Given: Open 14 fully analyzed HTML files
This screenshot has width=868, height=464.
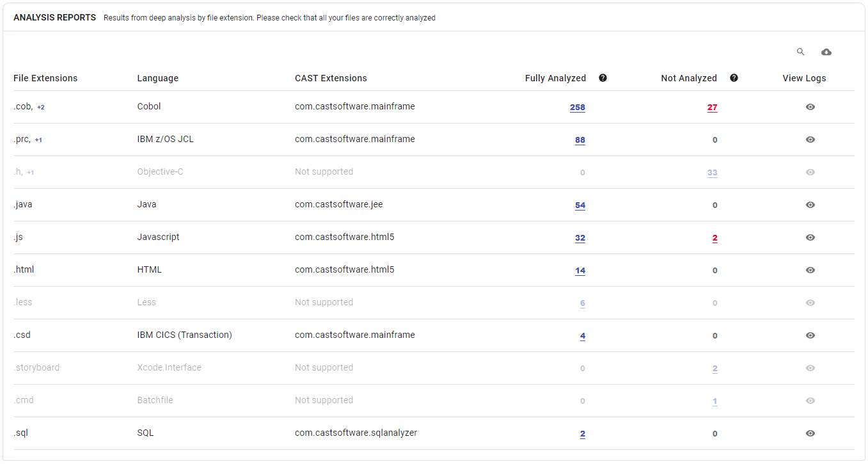Looking at the screenshot, I should point(580,271).
